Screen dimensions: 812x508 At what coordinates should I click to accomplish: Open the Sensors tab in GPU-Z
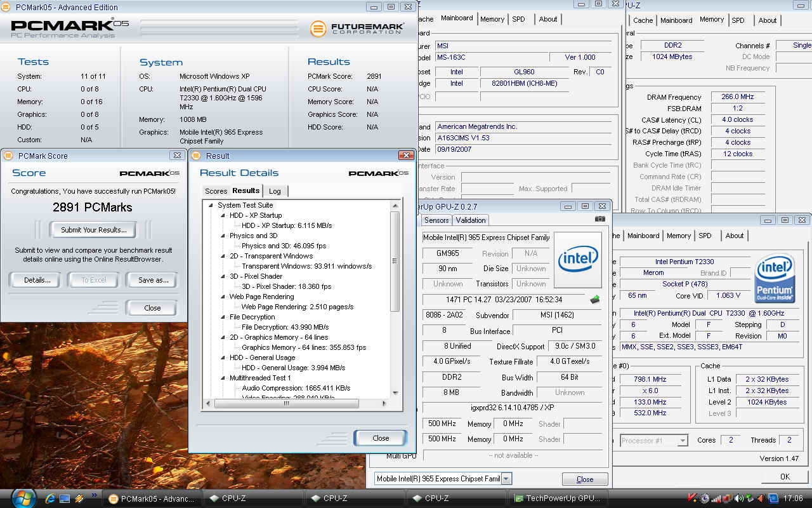click(436, 220)
